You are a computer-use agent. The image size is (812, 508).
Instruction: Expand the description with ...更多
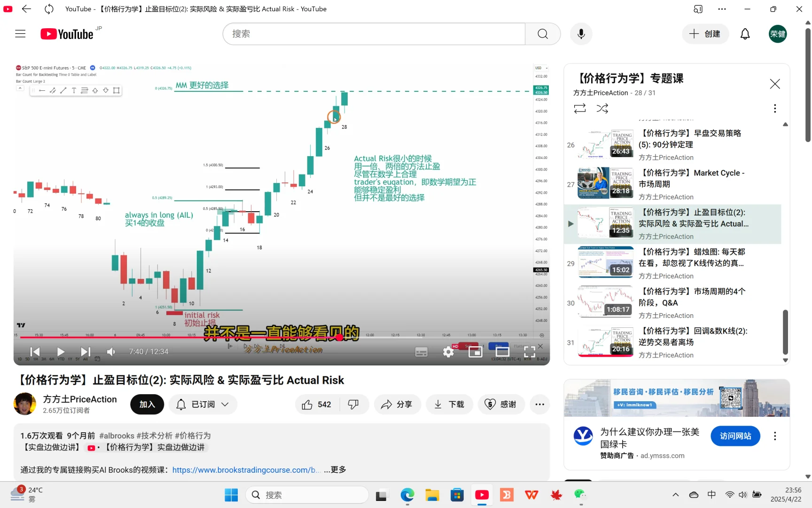[x=335, y=470]
